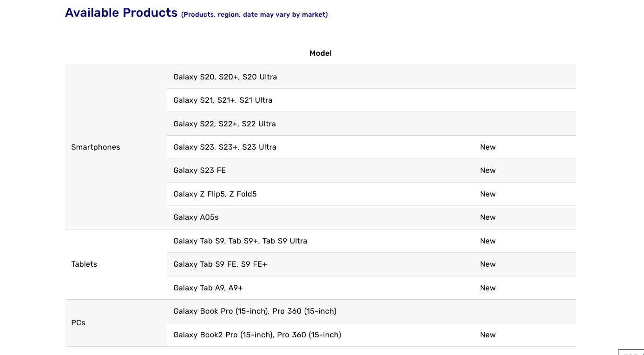Image resolution: width=644 pixels, height=355 pixels.
Task: Click the New label beside Galaxy A05s
Action: [488, 217]
